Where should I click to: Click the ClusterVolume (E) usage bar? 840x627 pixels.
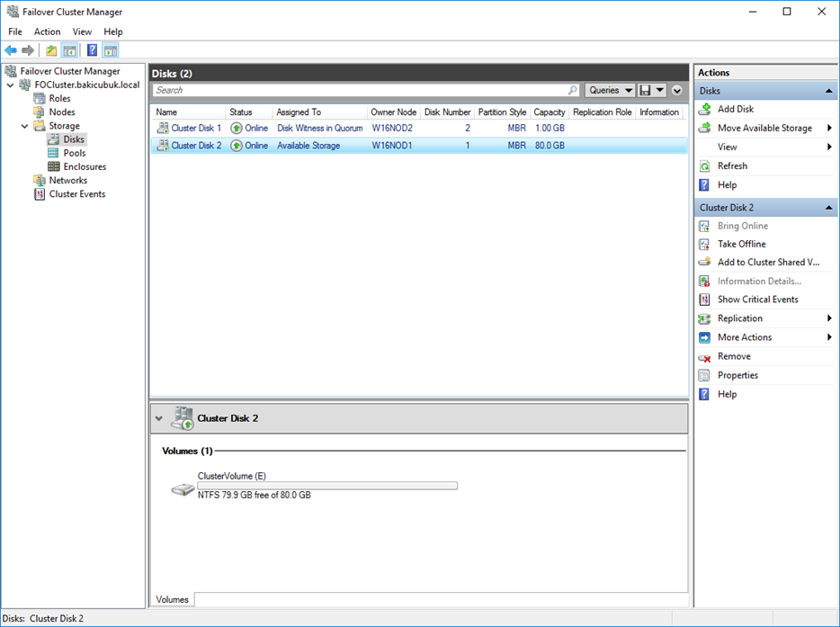pos(327,486)
